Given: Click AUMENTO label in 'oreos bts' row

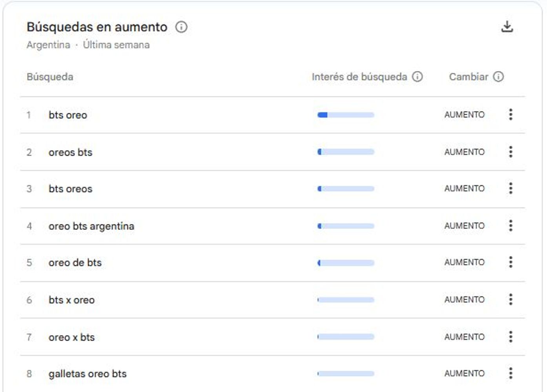Looking at the screenshot, I should (465, 152).
